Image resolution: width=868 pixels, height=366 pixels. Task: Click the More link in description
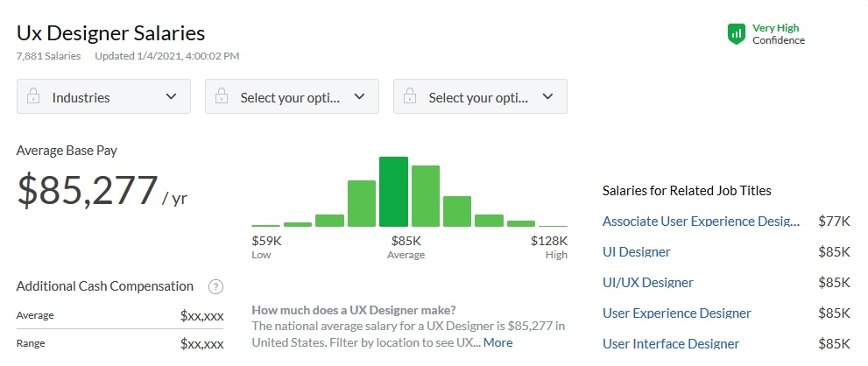pos(498,342)
